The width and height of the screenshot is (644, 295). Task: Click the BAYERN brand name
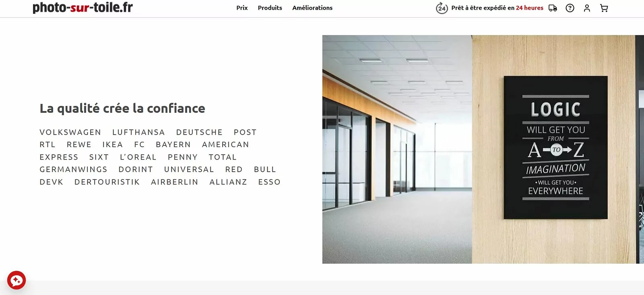[173, 145]
